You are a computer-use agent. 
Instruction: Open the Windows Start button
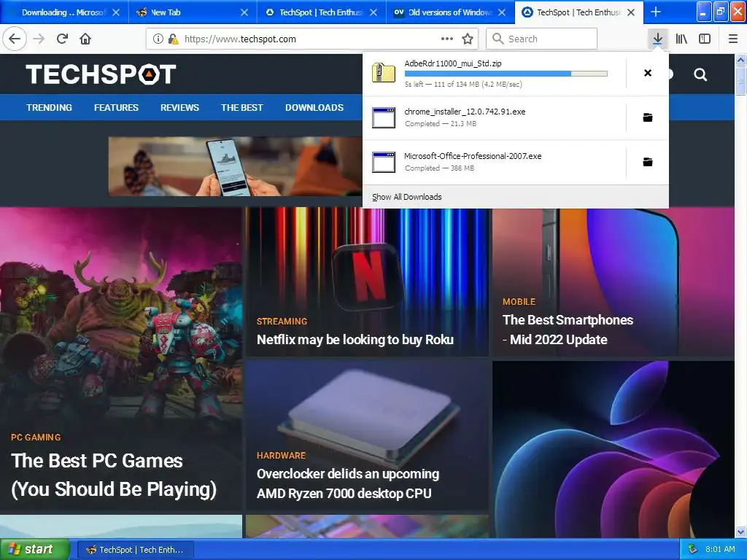click(35, 550)
